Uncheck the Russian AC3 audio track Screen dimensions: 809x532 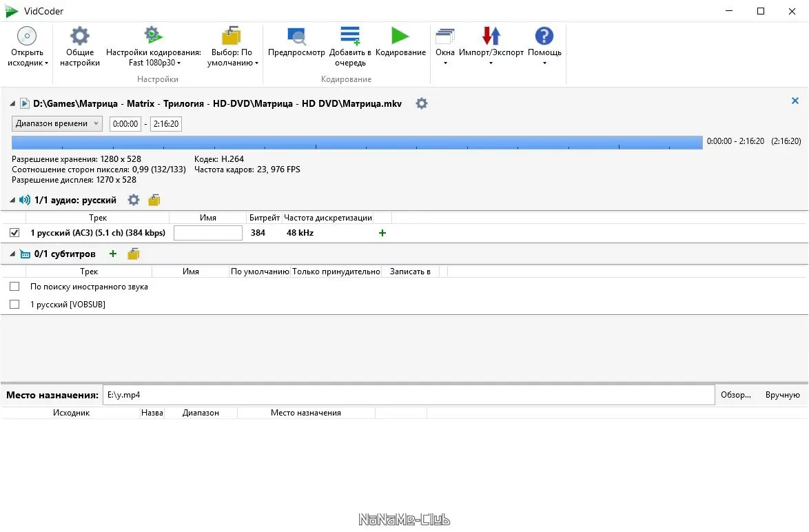14,233
